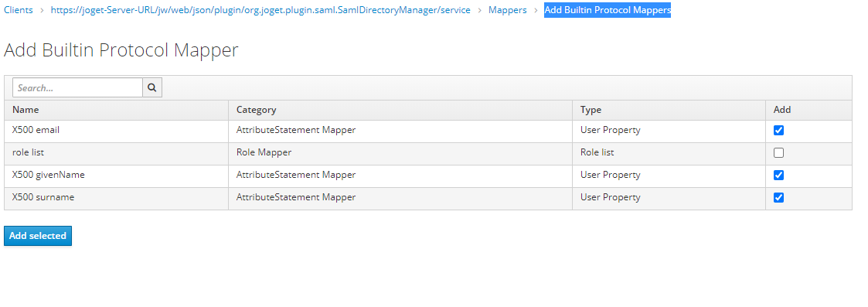This screenshot has height=307, width=868.
Task: Uncheck the X500 email Add checkbox
Action: click(x=778, y=130)
